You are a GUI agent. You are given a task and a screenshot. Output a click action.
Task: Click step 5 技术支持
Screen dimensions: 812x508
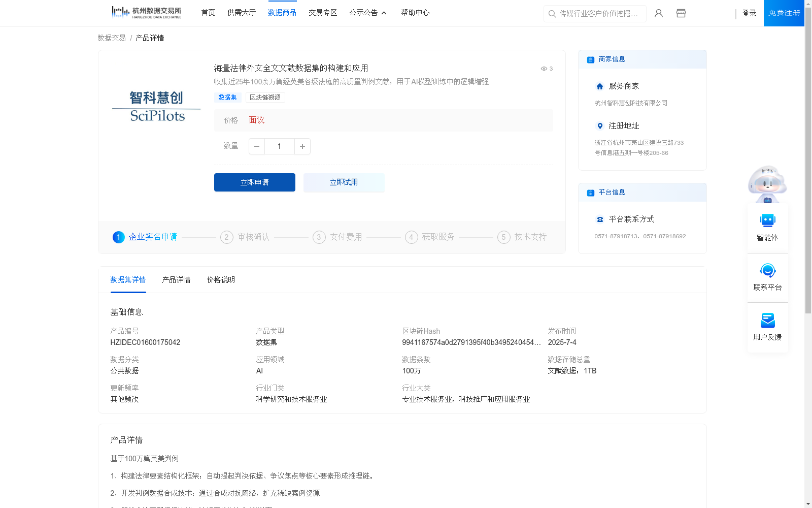[x=522, y=237]
